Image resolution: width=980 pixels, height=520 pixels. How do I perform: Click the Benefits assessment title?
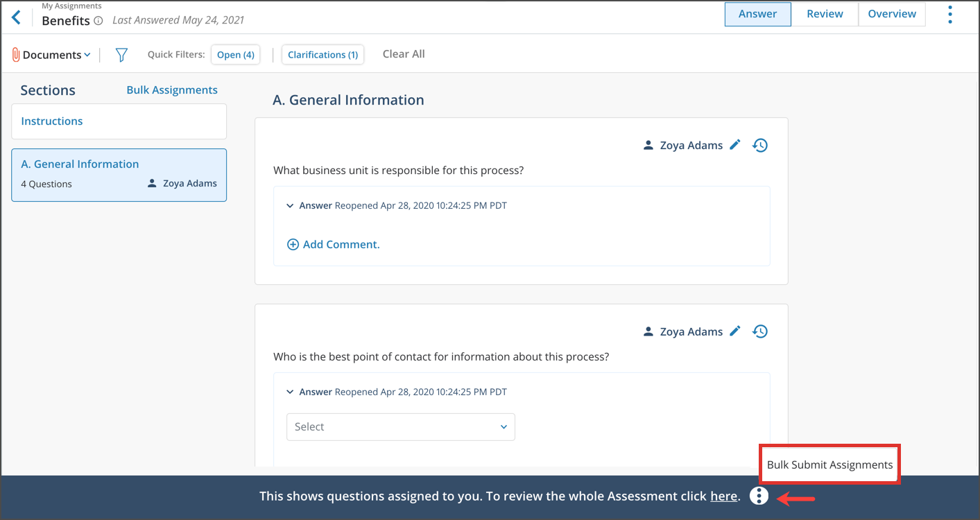[66, 21]
